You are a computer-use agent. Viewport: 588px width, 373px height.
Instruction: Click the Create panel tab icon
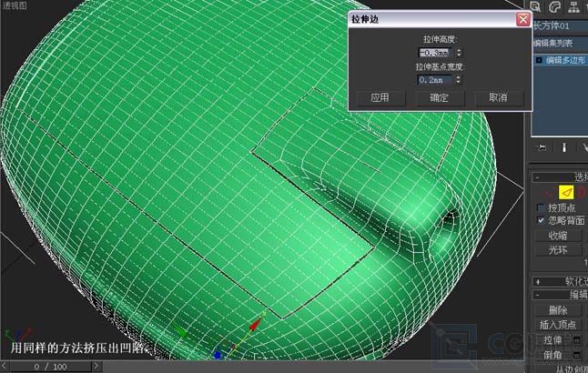(536, 6)
